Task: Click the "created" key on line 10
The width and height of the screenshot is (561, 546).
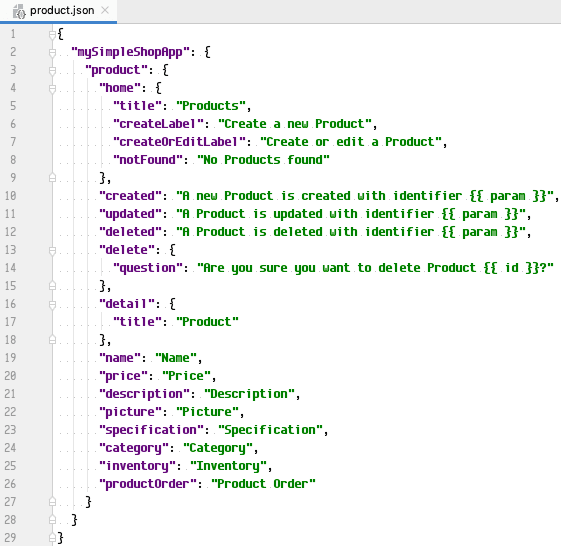Action: tap(130, 196)
